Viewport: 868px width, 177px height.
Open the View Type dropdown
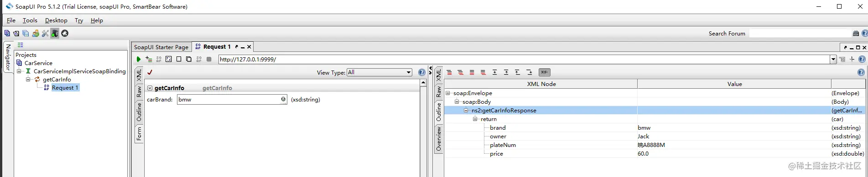point(379,72)
